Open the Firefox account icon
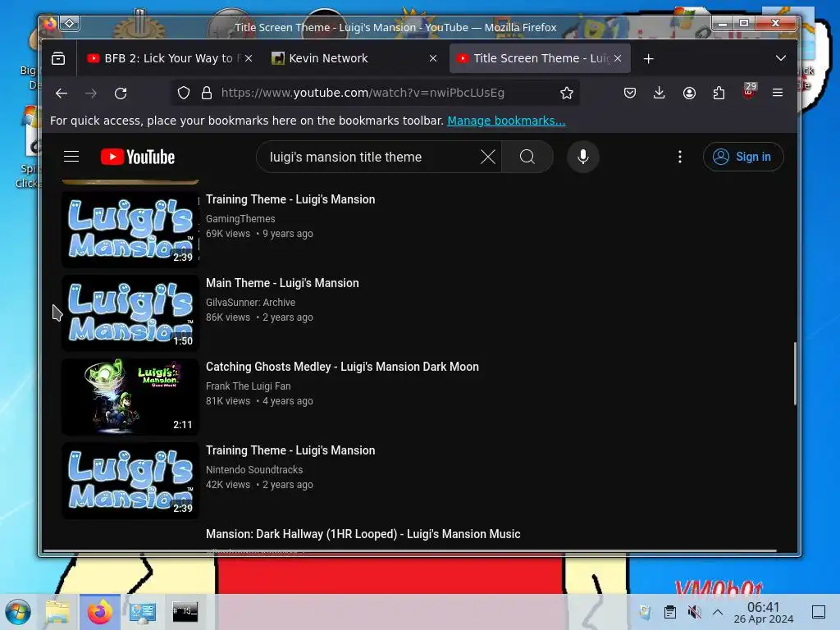This screenshot has height=630, width=840. click(x=689, y=94)
